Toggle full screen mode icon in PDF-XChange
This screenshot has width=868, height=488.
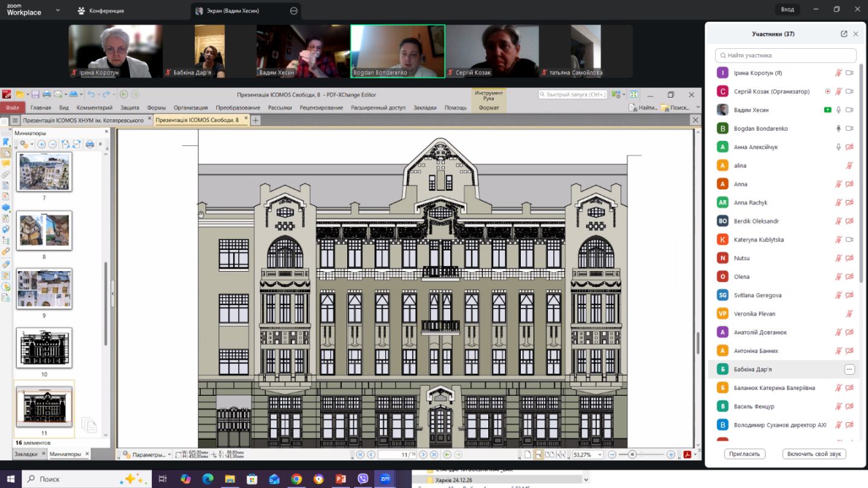[x=634, y=95]
